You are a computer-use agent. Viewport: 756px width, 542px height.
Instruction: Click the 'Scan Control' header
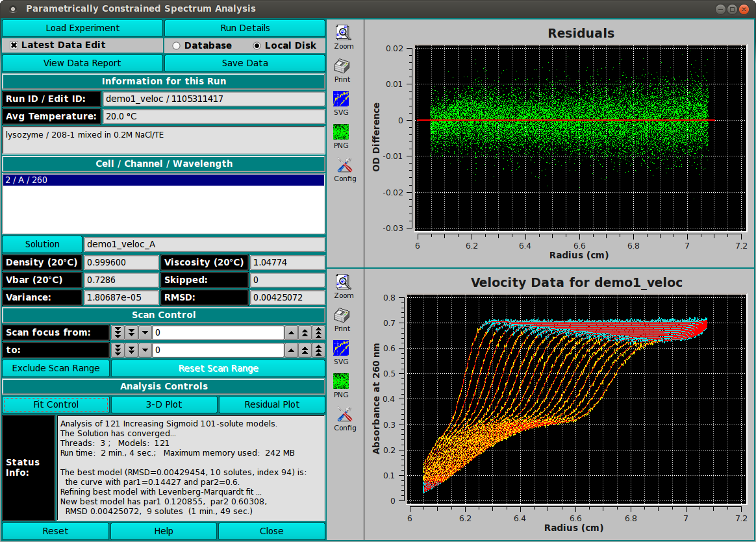[x=164, y=315]
